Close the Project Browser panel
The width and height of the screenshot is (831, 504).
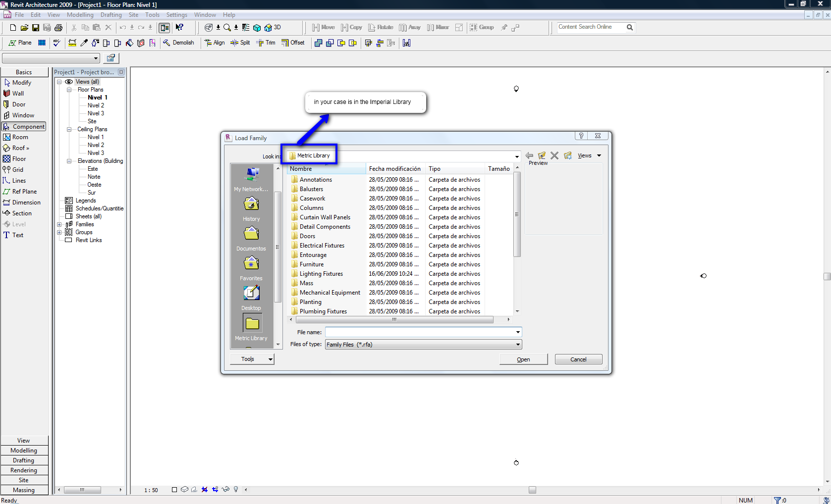pos(121,72)
